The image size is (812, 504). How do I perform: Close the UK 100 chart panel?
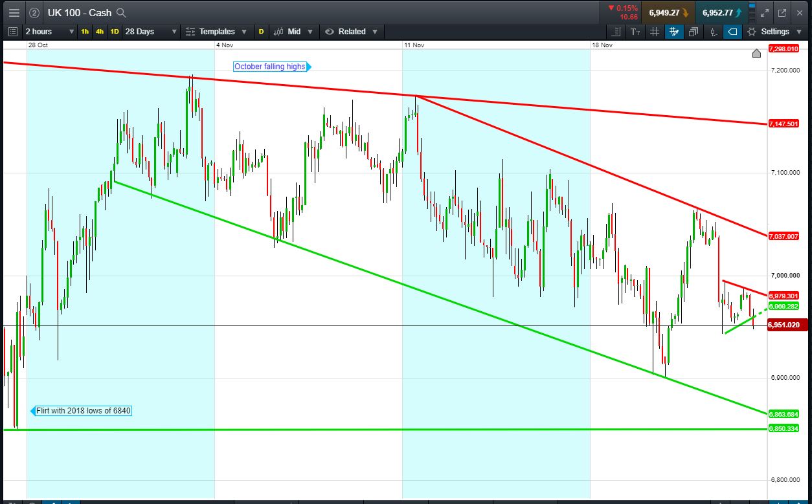point(799,12)
